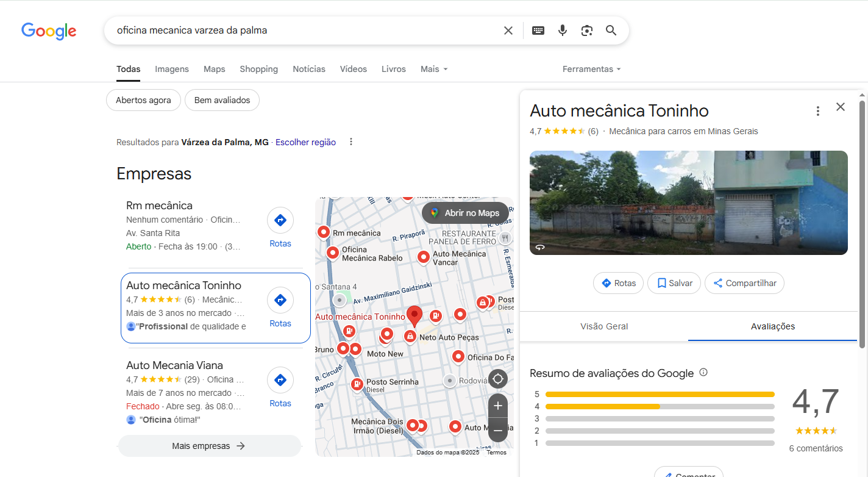868x477 pixels.
Task: Open the Visão Geral tab in panel
Action: [x=604, y=326]
